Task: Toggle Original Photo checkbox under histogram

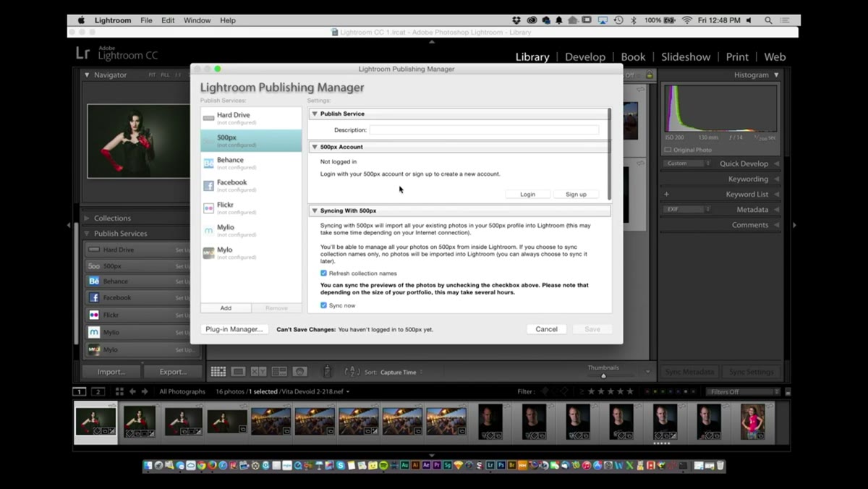Action: [668, 150]
